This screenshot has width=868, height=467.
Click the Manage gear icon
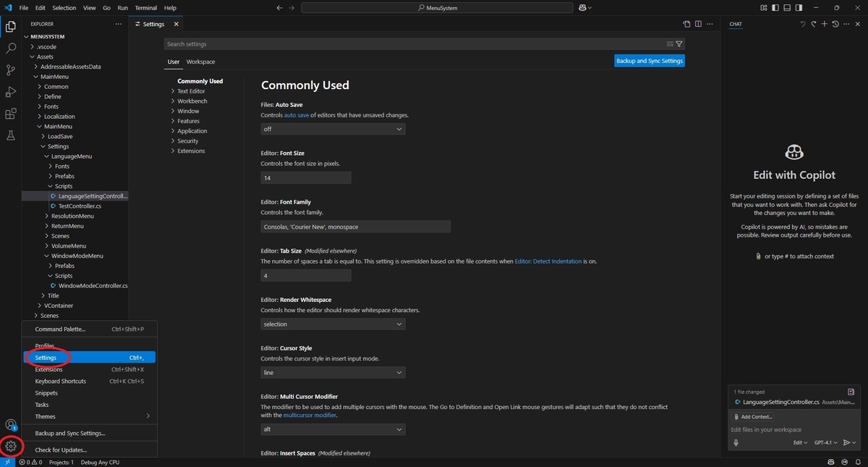11,446
